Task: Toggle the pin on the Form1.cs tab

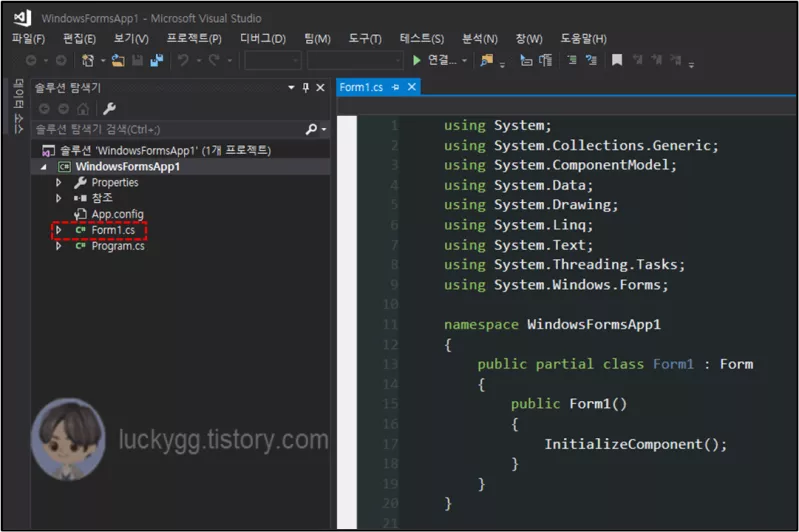Action: [x=395, y=87]
